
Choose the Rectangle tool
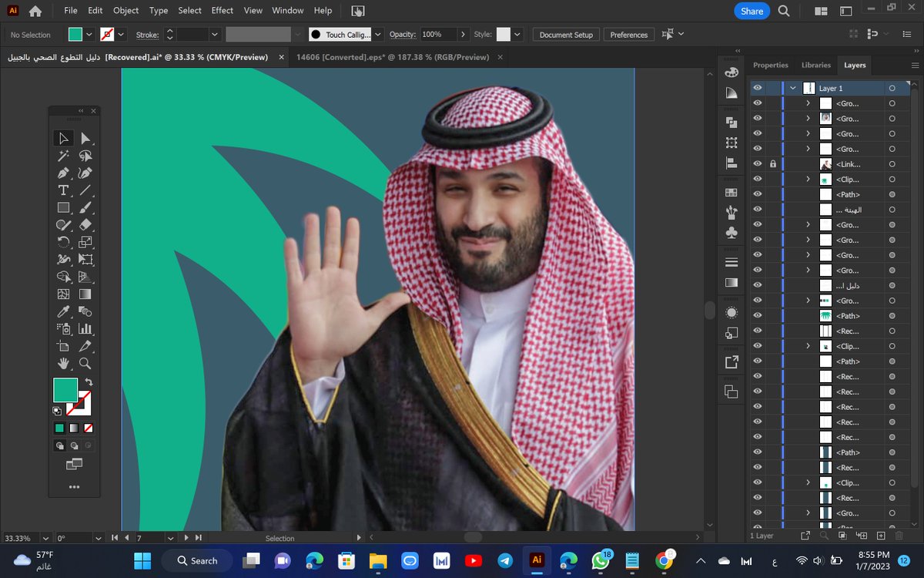pyautogui.click(x=64, y=207)
